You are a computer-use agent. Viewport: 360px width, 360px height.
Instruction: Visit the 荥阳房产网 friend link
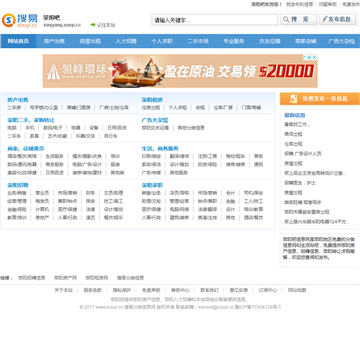(x=65, y=278)
